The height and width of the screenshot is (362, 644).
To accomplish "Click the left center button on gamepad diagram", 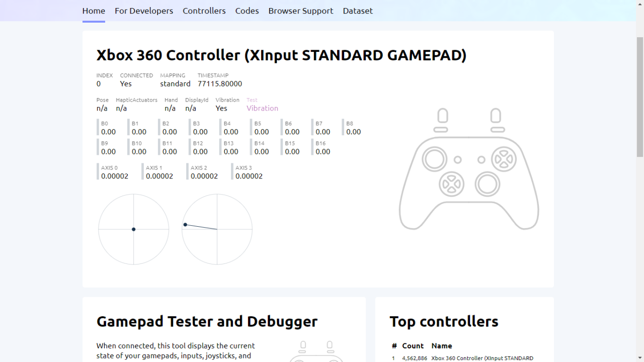I will 457,159.
